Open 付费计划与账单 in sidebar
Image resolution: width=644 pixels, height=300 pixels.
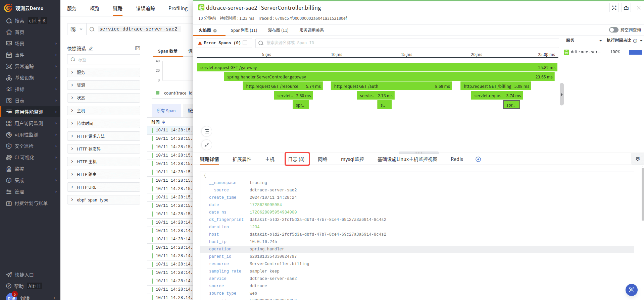coord(30,203)
